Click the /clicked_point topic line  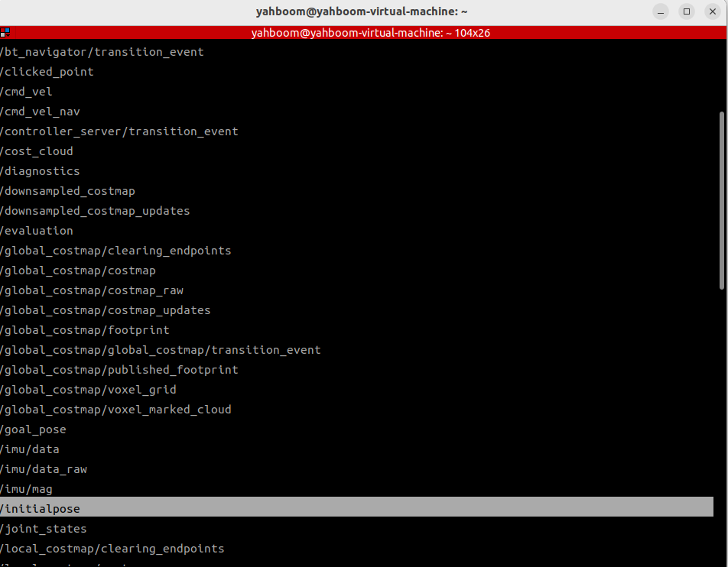[47, 72]
